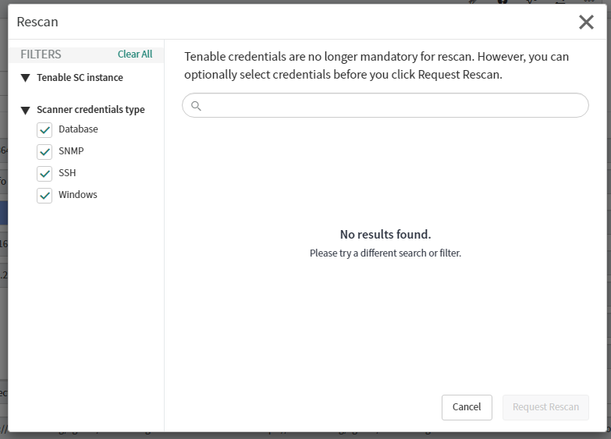Screen dimensions: 611x439
Task: Uncheck the Database checkbox
Action: 44,130
